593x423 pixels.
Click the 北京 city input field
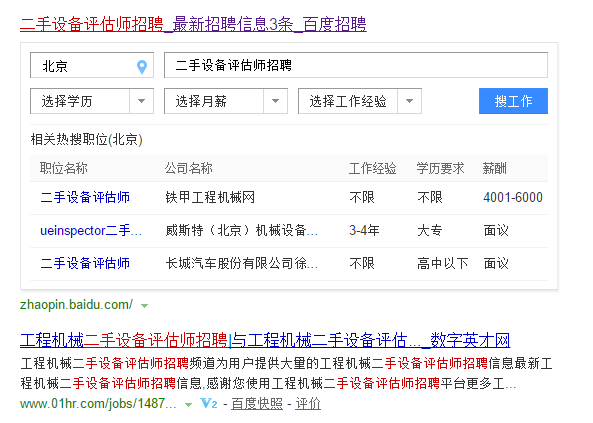coord(92,65)
